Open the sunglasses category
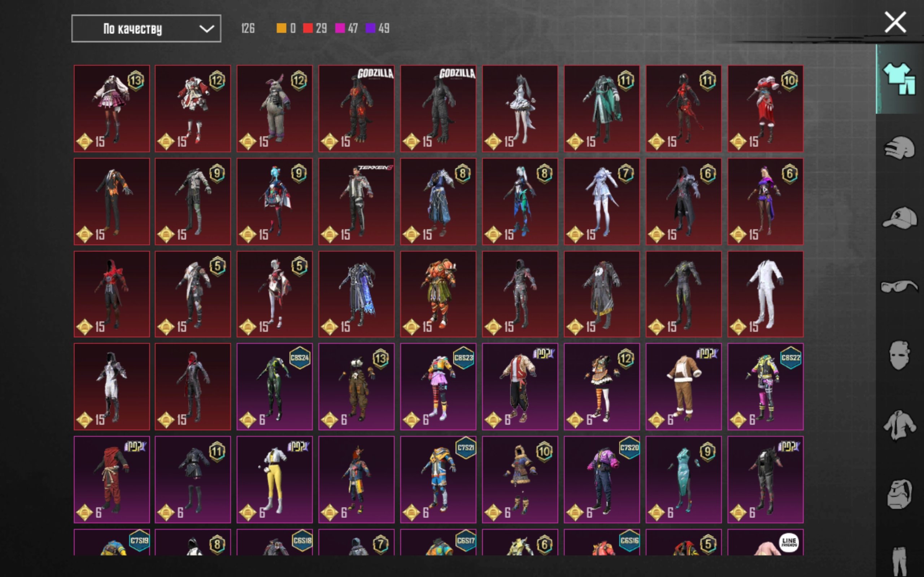 (x=899, y=286)
